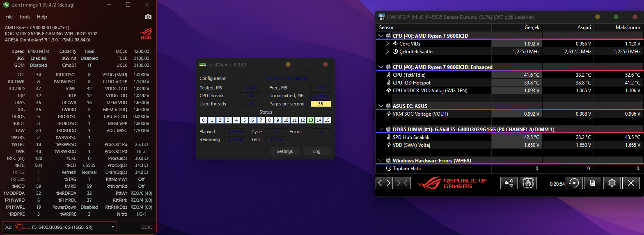The width and height of the screenshot is (644, 235).
Task: Select the Toplam Hata sensor row
Action: pyautogui.click(x=509, y=168)
